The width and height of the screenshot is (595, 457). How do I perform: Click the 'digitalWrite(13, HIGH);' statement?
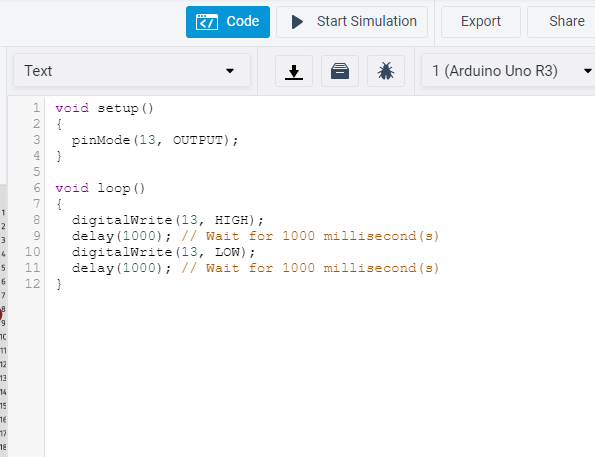point(167,220)
